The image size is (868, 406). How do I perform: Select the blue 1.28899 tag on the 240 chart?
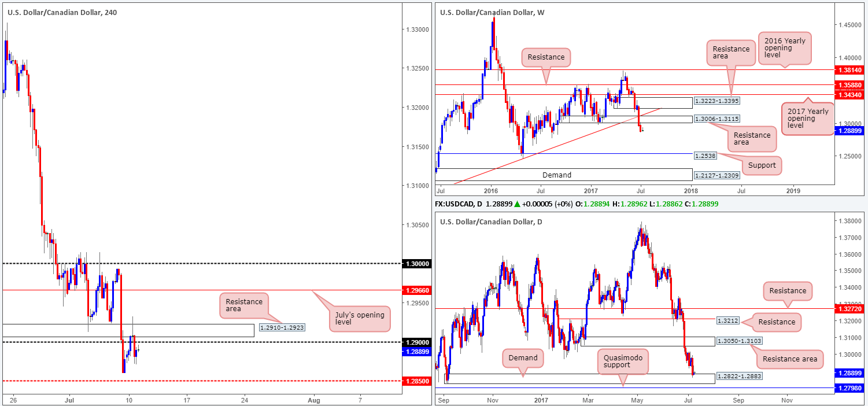coord(418,351)
